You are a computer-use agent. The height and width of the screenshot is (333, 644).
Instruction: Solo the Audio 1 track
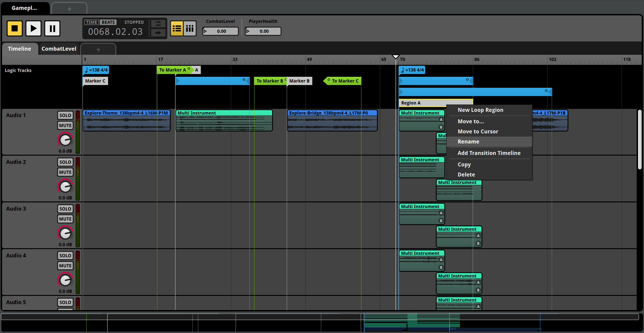click(x=65, y=116)
